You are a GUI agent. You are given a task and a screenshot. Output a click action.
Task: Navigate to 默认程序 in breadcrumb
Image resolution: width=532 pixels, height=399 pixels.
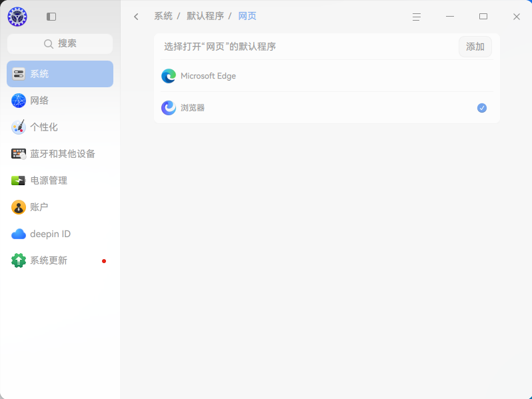pos(205,16)
